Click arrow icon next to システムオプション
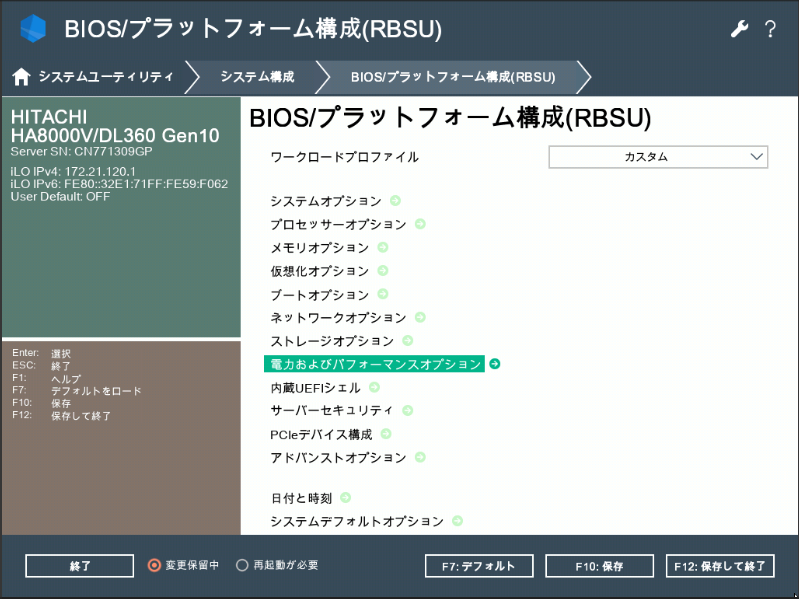Screen dimensions: 799x599 395,201
